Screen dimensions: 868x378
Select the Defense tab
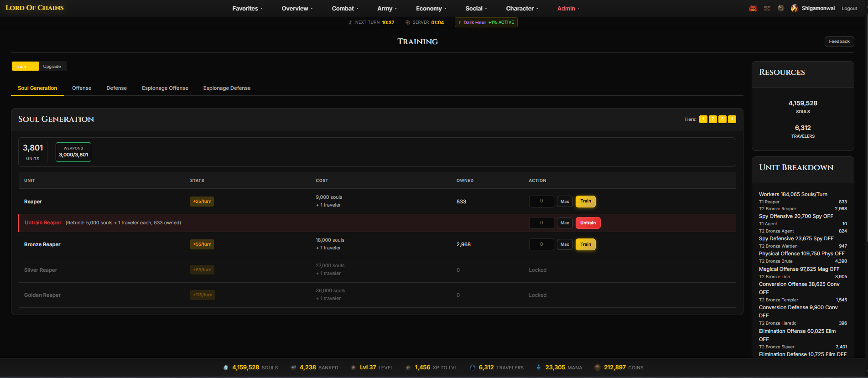point(116,88)
